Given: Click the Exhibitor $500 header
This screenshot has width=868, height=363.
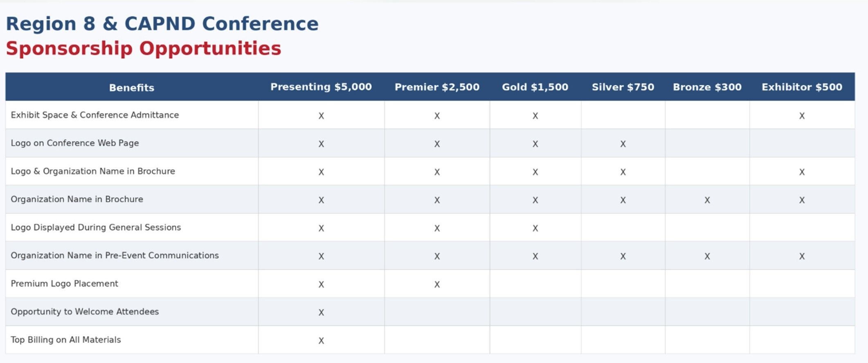Looking at the screenshot, I should [x=802, y=87].
